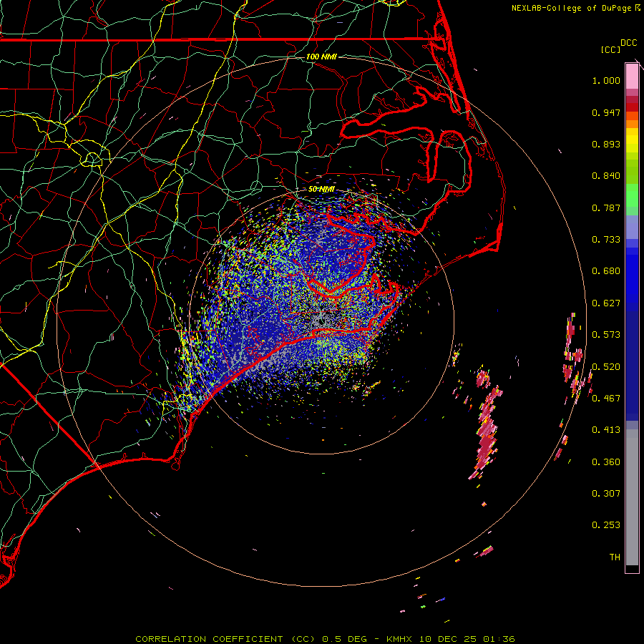Pick the yellow color bar segment
Viewport: 644px width, 644px height.
click(632, 140)
